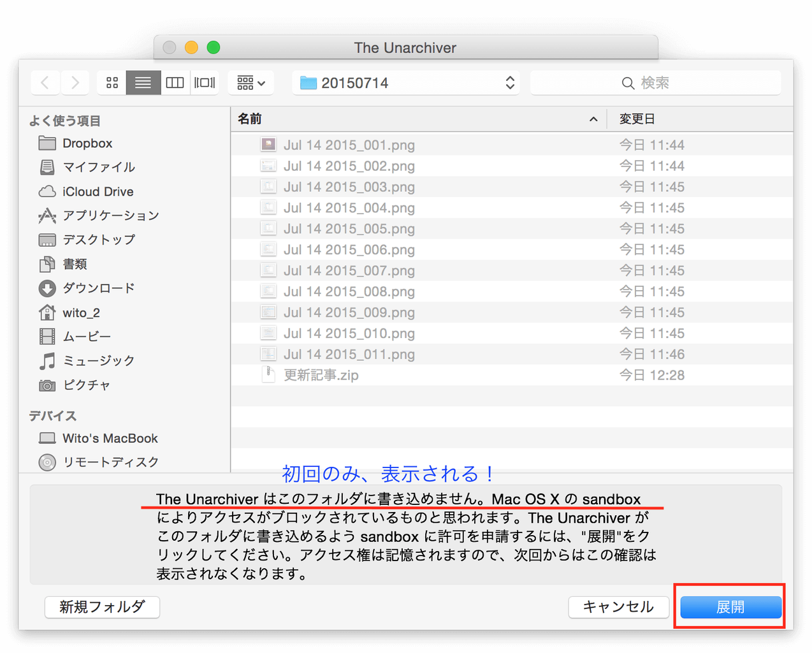The height and width of the screenshot is (653, 812).
Task: Click the yellow minimize window button
Action: pos(191,47)
